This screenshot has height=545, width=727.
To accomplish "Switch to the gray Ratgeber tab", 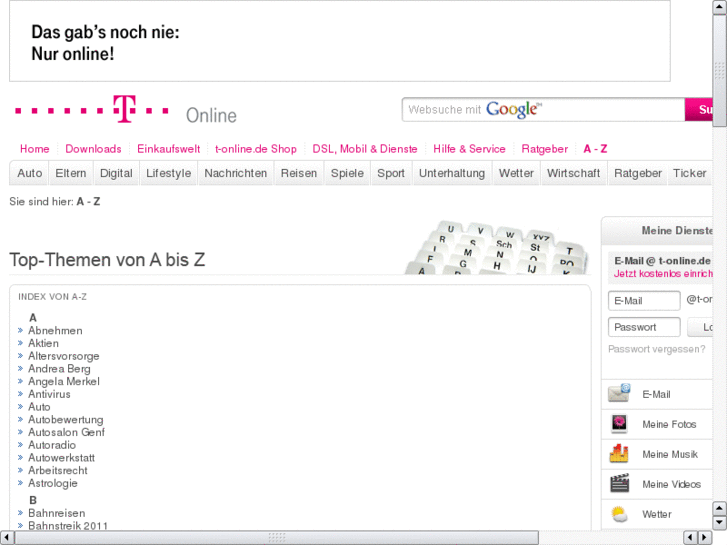I will pos(638,173).
